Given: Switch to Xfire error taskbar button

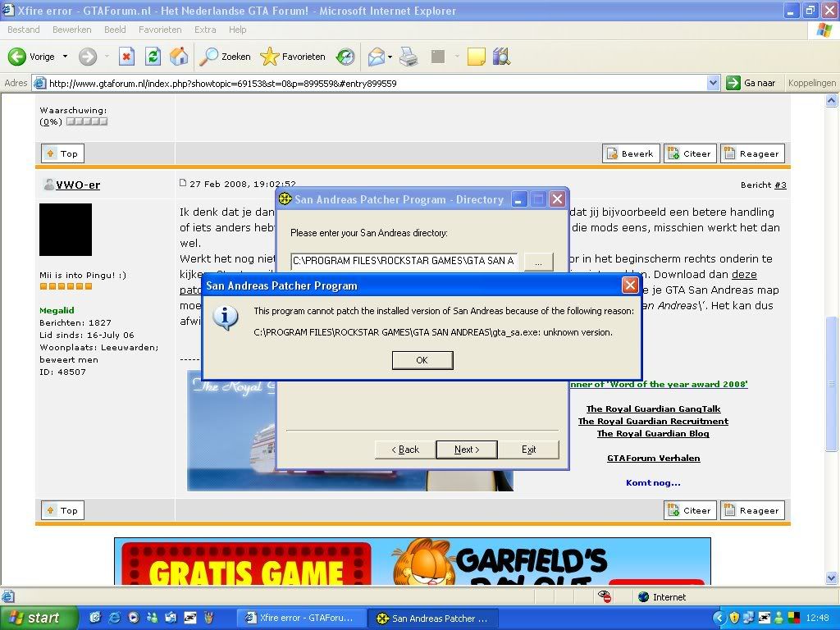Looking at the screenshot, I should (x=301, y=618).
